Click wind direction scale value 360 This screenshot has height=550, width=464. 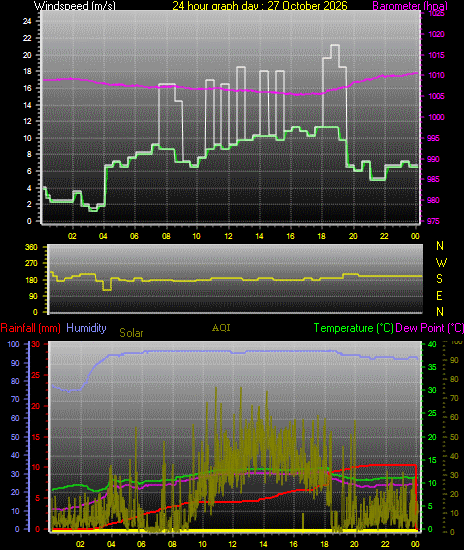pyautogui.click(x=31, y=247)
